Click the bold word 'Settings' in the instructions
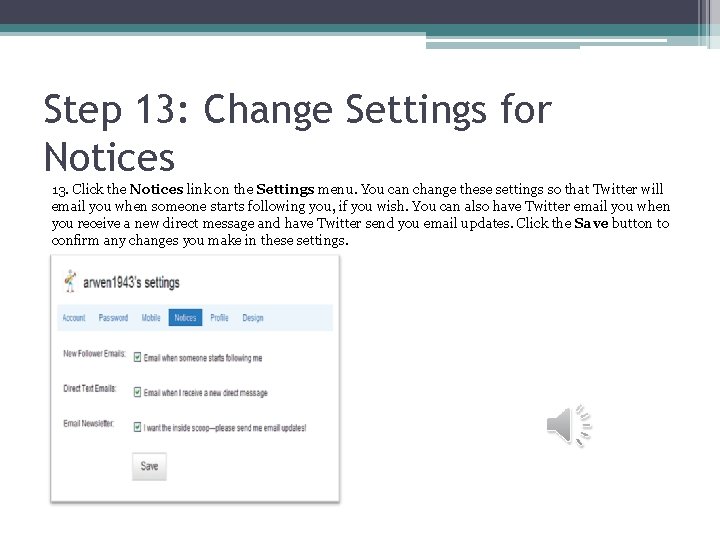720x540 pixels. 285,189
